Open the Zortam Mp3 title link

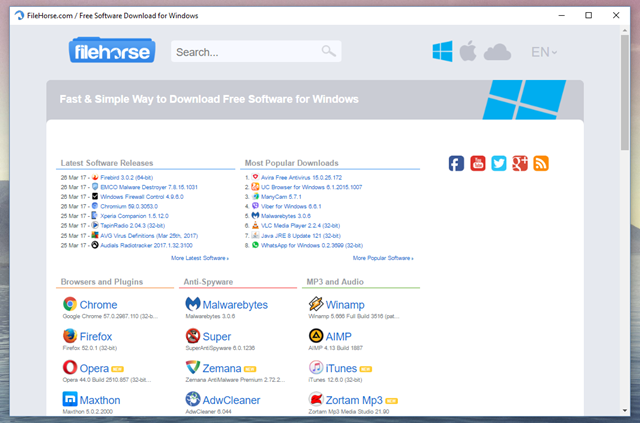point(354,400)
